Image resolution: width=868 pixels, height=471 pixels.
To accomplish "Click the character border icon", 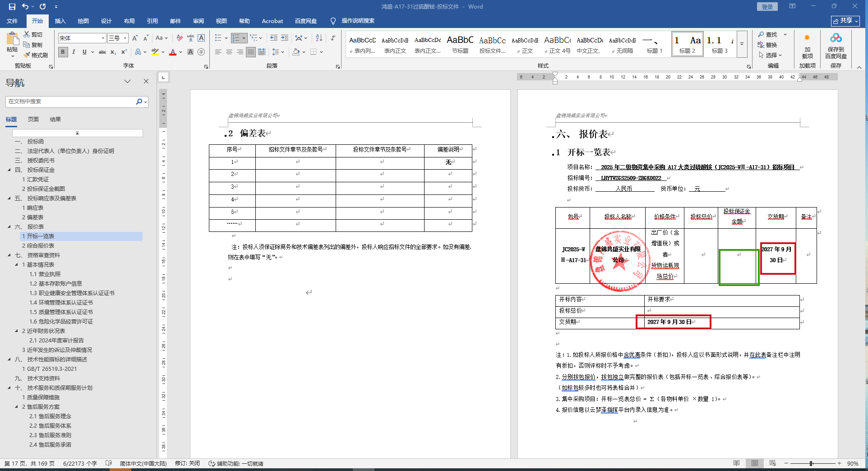I will [201, 38].
